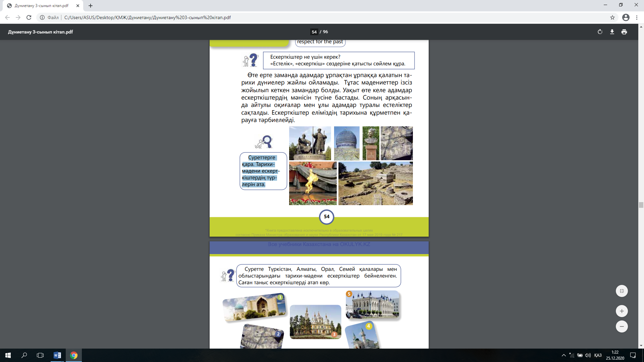Open Microsoft Word from the taskbar
Viewport: 644px width, 362px height.
[x=57, y=355]
